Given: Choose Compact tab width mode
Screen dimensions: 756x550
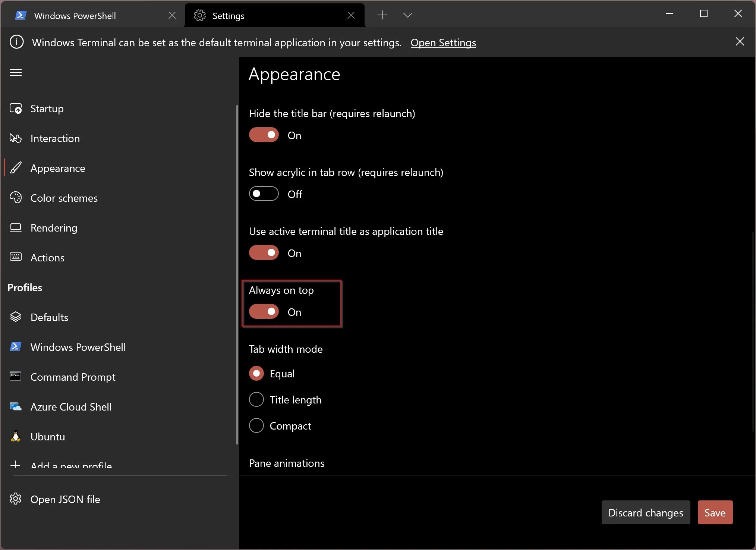Looking at the screenshot, I should point(256,426).
